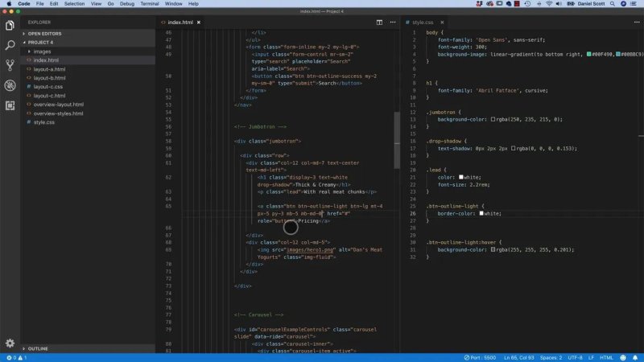644x362 pixels.
Task: Open the Extensions view
Action: (x=10, y=105)
